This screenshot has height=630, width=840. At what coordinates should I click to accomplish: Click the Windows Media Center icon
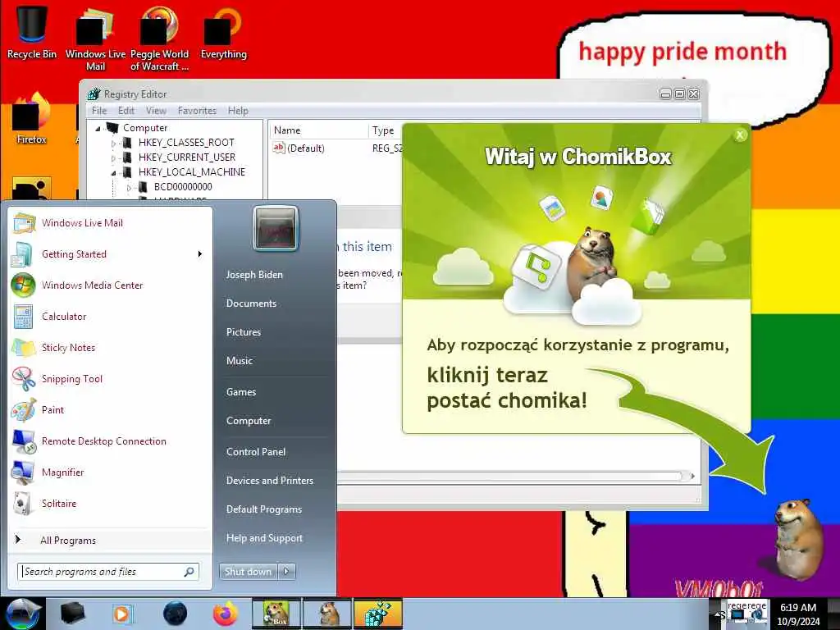tap(24, 285)
